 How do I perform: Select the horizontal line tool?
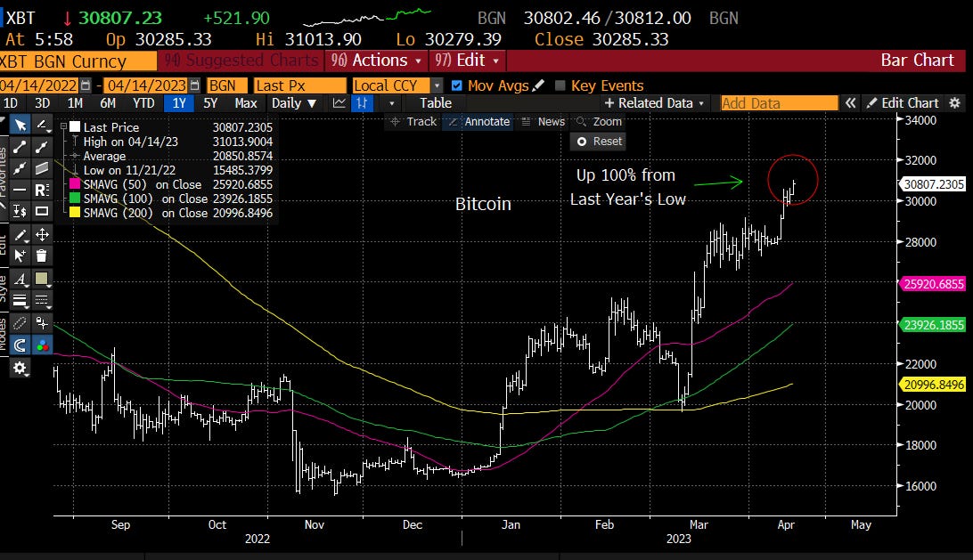[x=20, y=190]
